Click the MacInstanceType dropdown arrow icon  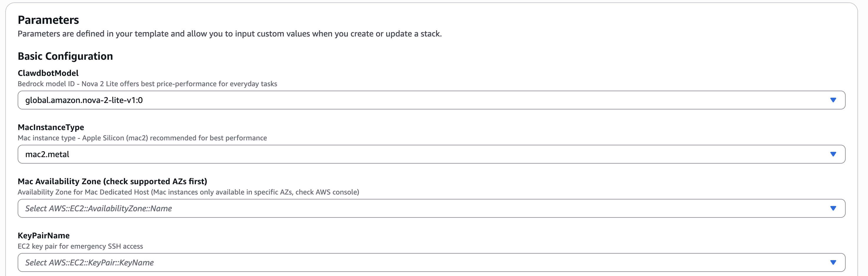click(833, 154)
